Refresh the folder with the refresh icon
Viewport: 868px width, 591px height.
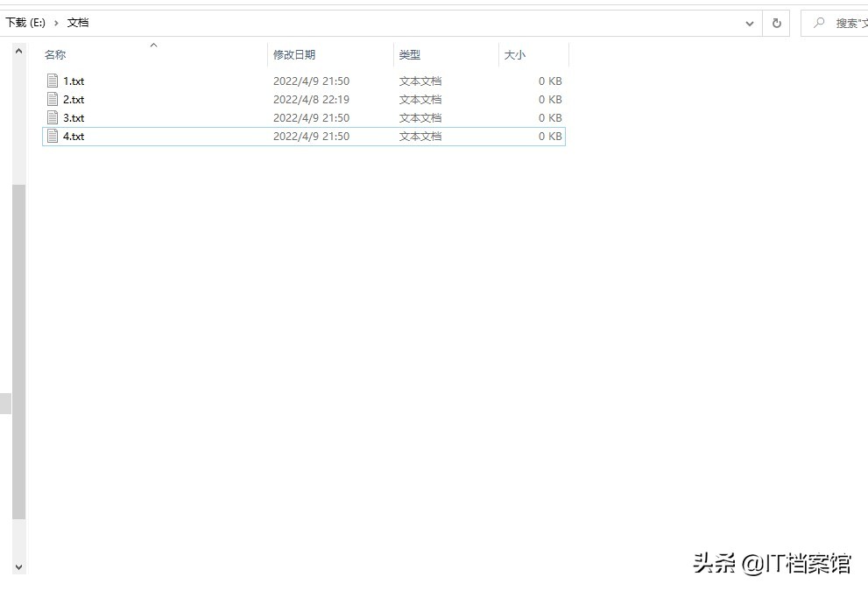pyautogui.click(x=776, y=23)
